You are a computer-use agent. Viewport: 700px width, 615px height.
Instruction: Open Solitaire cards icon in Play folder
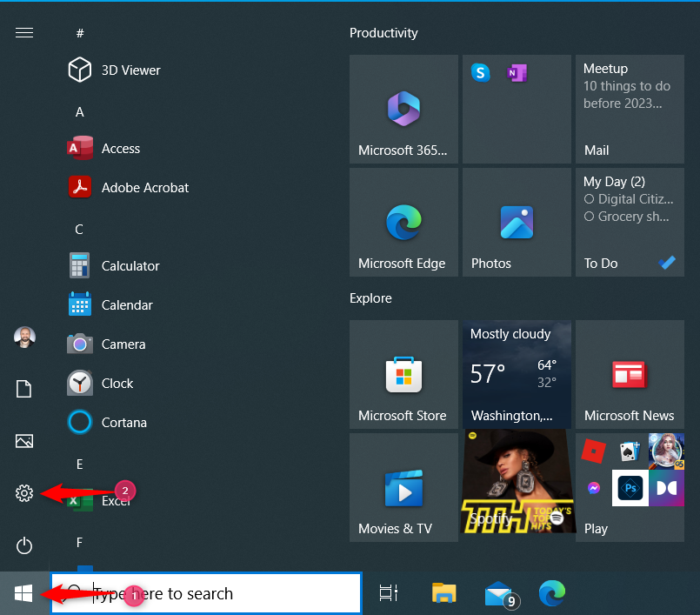coord(630,451)
